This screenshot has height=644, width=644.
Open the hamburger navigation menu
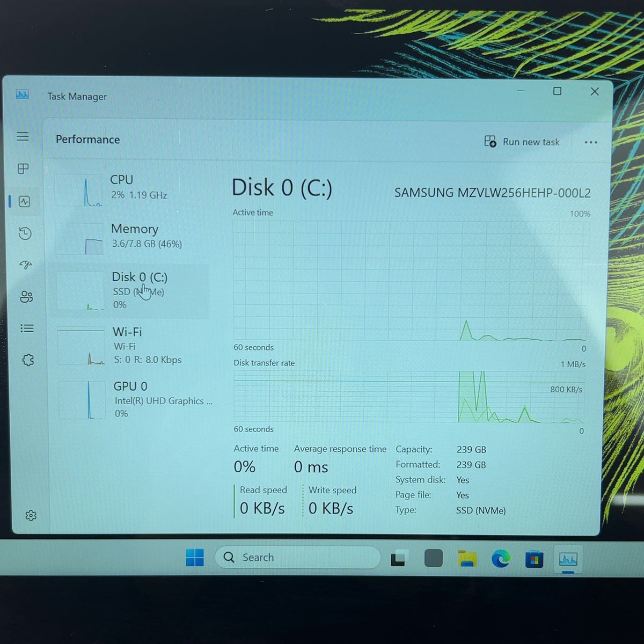tap(23, 136)
